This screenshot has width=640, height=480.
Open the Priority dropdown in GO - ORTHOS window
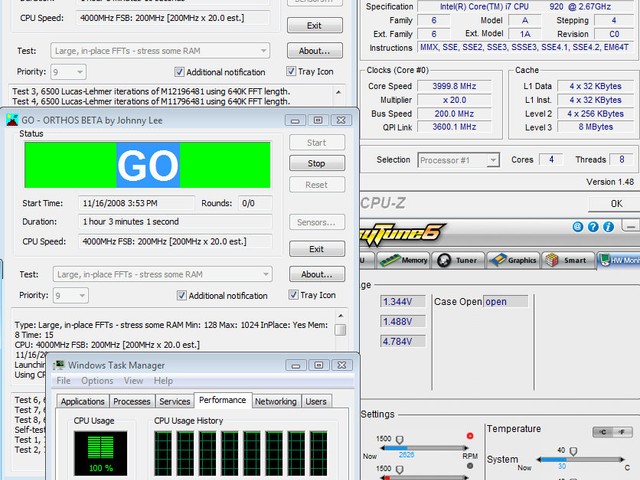pos(82,295)
